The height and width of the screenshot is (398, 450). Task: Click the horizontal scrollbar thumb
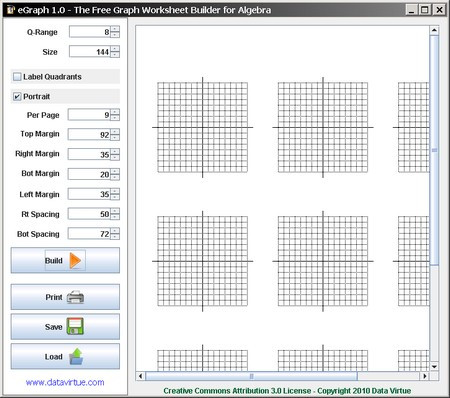(x=251, y=376)
